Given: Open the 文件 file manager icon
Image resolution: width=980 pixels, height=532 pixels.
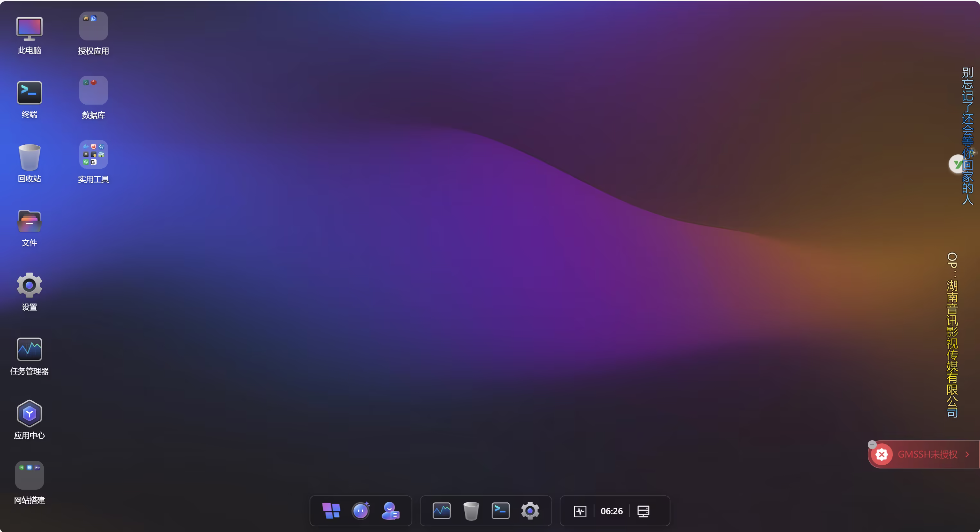Looking at the screenshot, I should (29, 221).
